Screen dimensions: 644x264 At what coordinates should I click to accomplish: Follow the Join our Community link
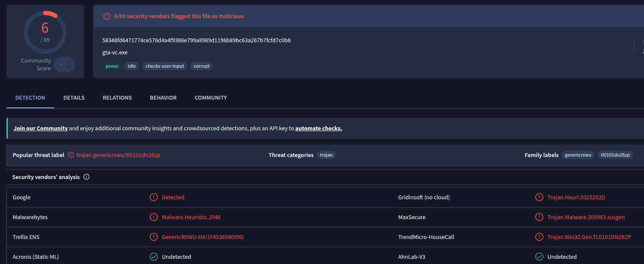(40, 129)
